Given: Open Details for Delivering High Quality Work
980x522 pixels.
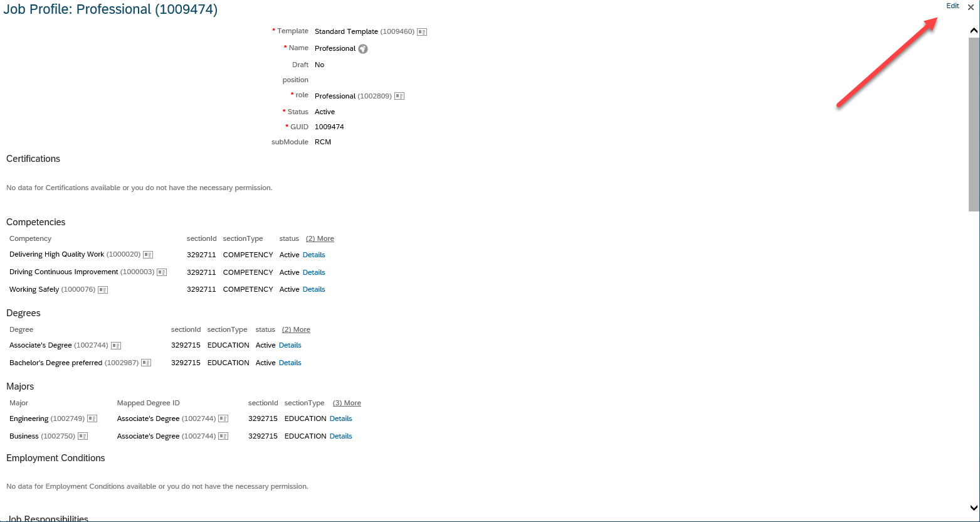Looking at the screenshot, I should [x=314, y=255].
